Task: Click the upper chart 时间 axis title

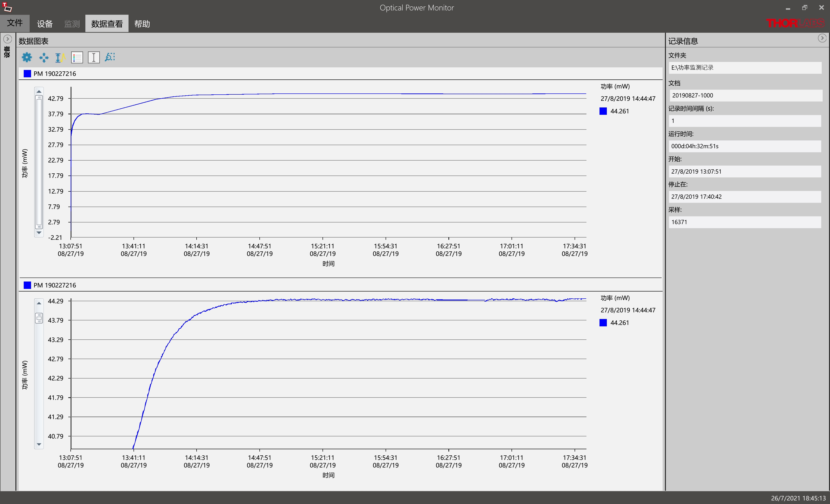Action: click(328, 264)
